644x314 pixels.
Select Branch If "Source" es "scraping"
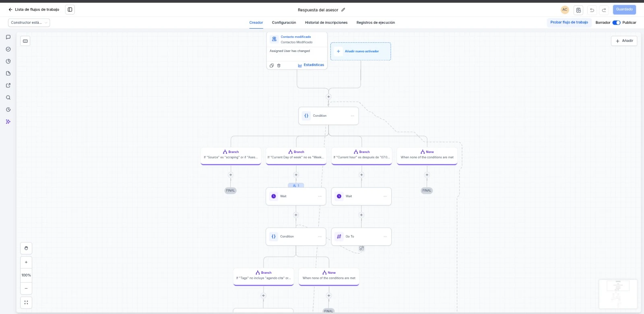pos(231,156)
